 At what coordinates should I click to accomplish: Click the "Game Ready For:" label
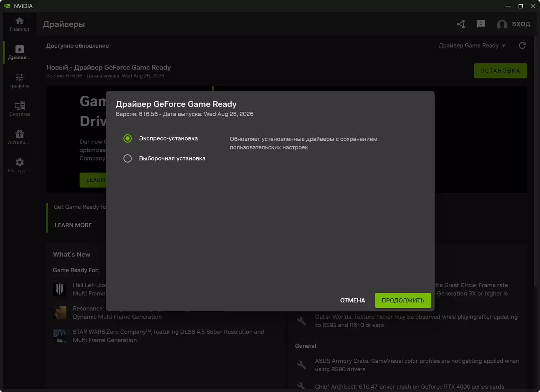coord(76,270)
